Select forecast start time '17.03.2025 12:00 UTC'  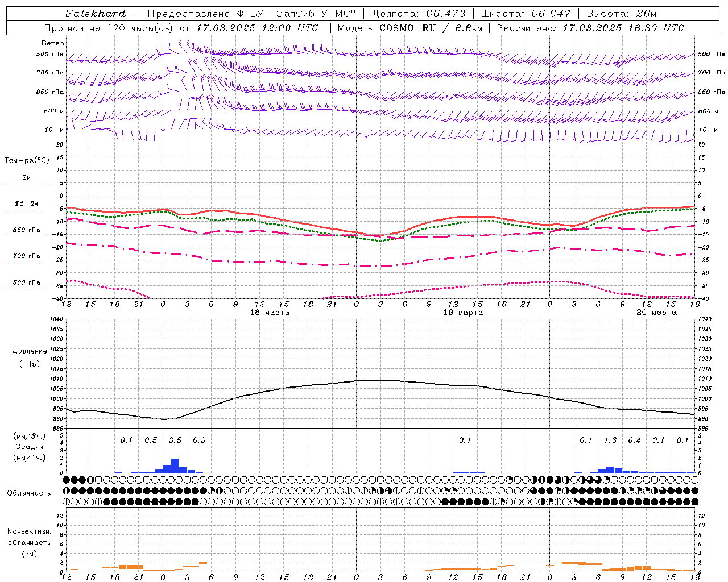(257, 28)
